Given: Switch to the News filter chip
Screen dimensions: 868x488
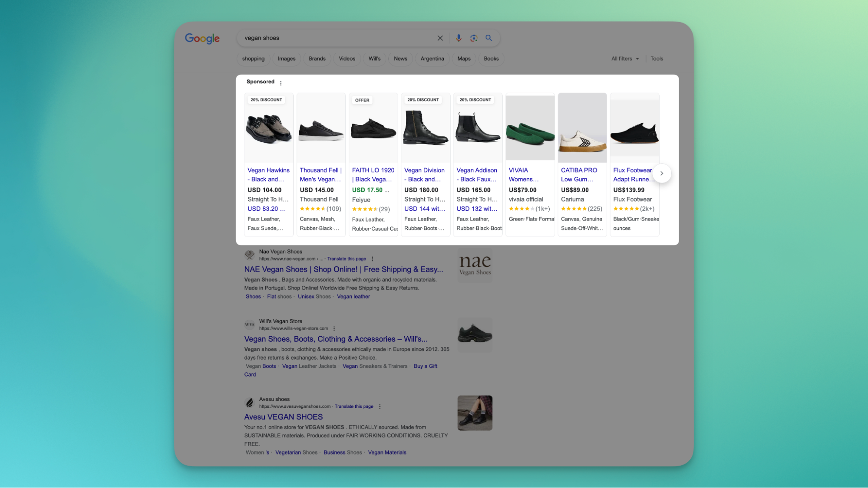Looking at the screenshot, I should (400, 59).
